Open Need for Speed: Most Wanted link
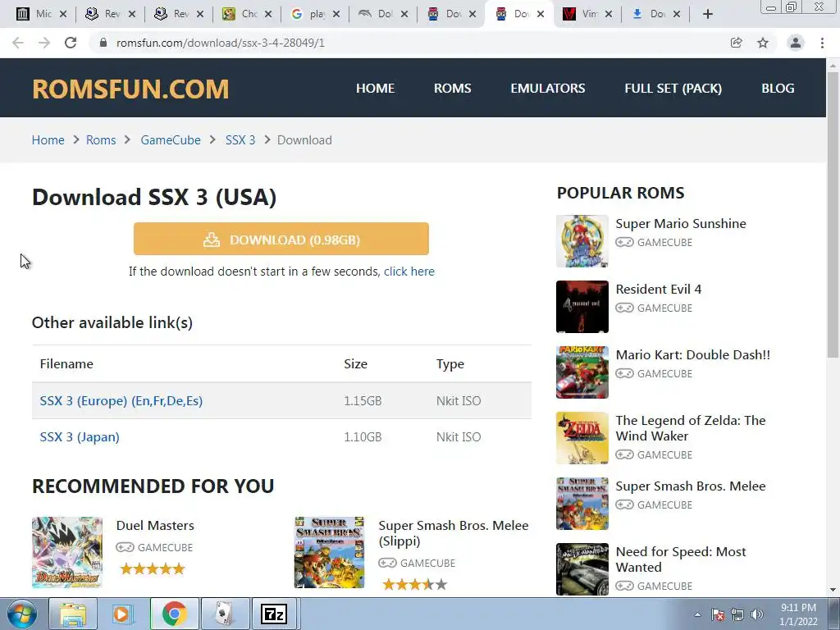This screenshot has width=840, height=630. pos(680,559)
